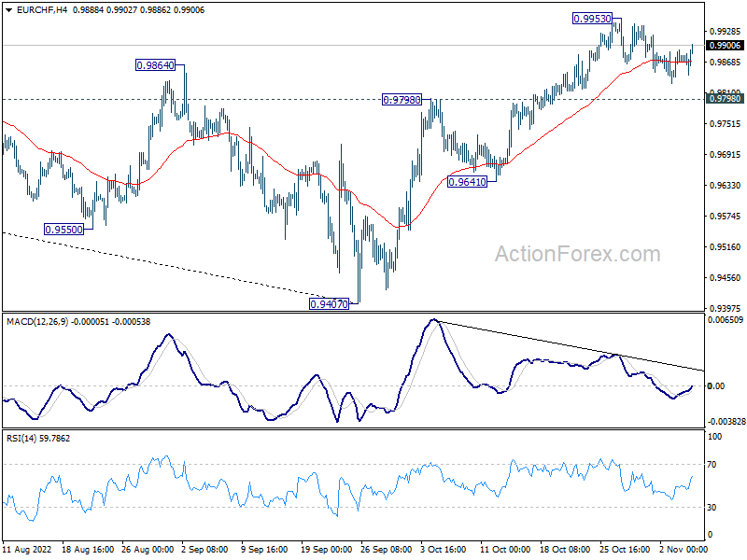Click the 0.93975 price axis value
The image size is (747, 560).
coord(726,309)
